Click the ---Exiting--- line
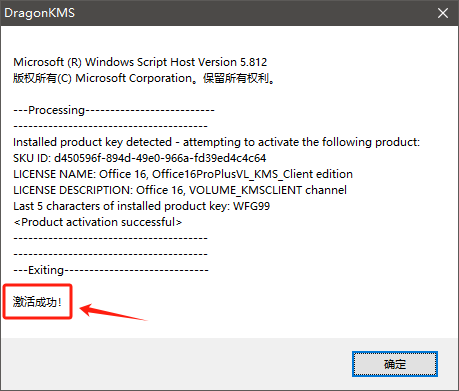The height and width of the screenshot is (391, 459). click(111, 270)
